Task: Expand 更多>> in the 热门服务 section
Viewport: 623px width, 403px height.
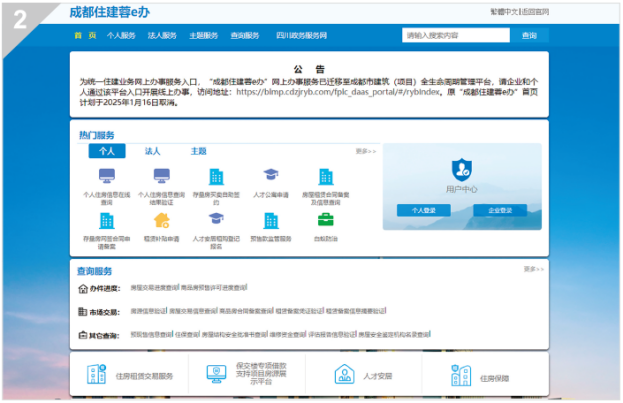Action: [x=365, y=151]
